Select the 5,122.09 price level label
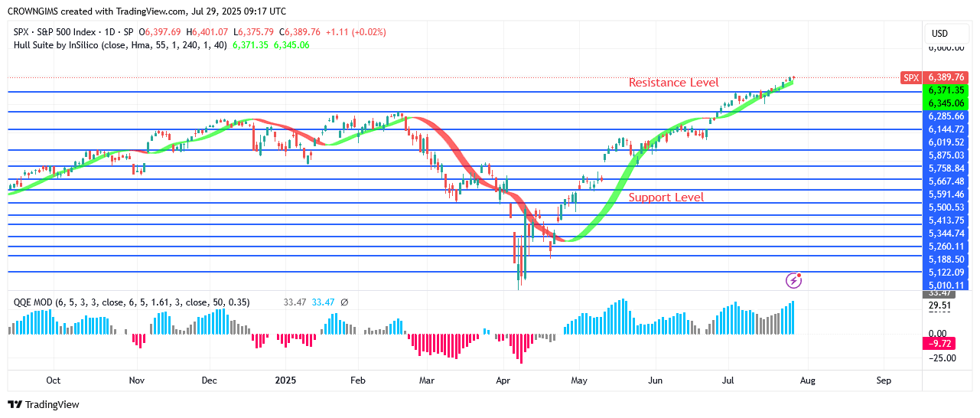980x418 pixels. pos(946,273)
